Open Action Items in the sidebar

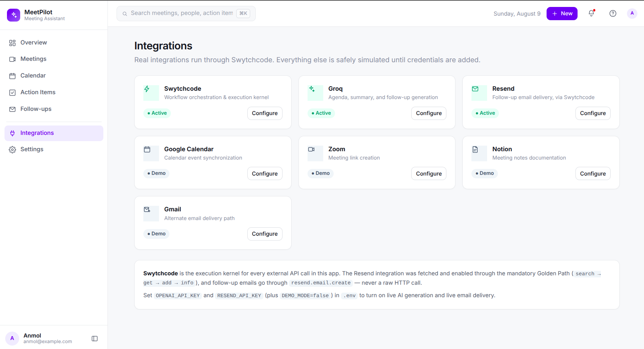54,92
